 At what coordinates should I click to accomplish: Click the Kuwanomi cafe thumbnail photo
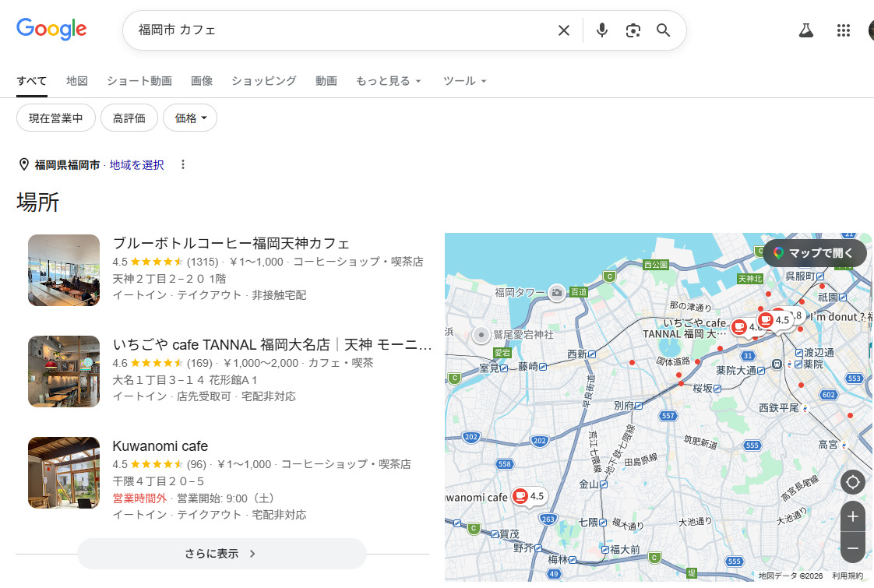pos(64,473)
